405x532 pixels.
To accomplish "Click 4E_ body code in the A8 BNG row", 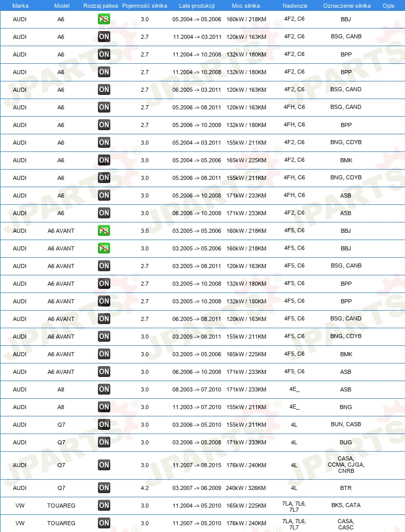I will pyautogui.click(x=294, y=407).
